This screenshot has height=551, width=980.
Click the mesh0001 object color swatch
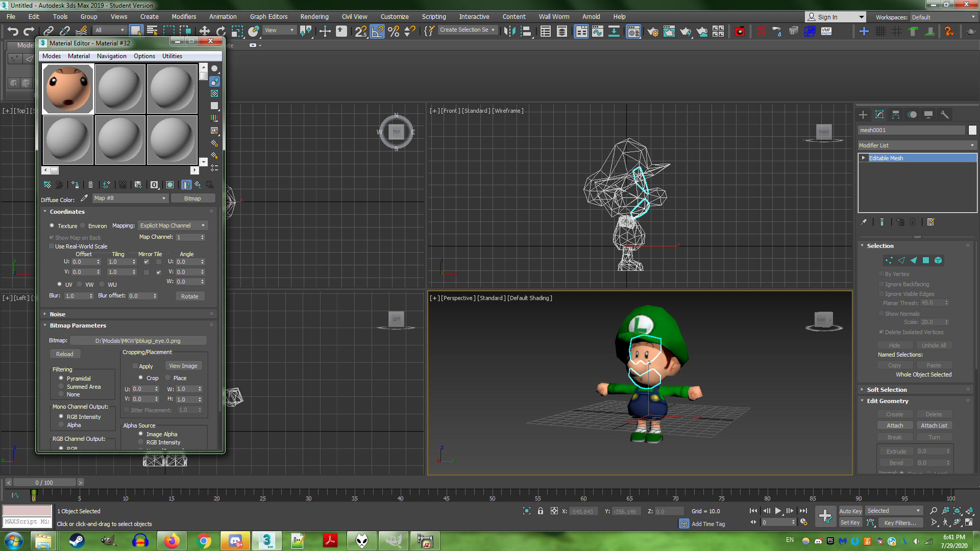coord(972,130)
